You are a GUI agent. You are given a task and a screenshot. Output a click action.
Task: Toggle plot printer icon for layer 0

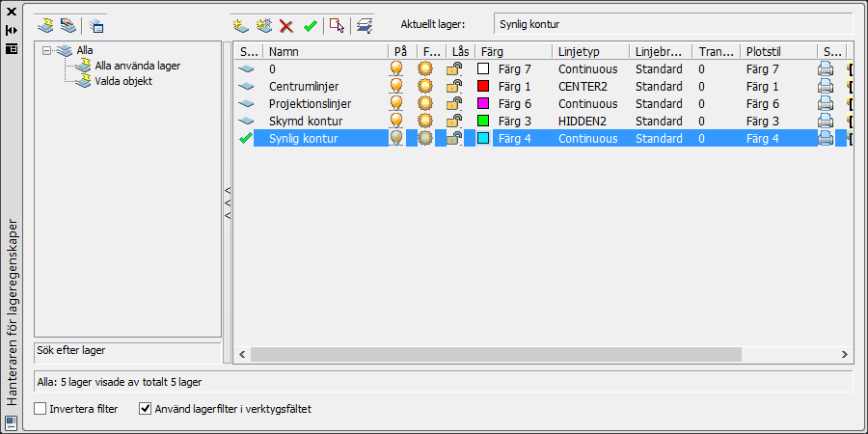pyautogui.click(x=826, y=69)
